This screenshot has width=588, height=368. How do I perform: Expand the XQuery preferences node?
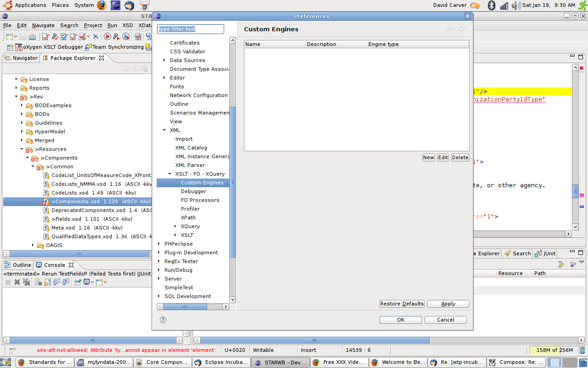pos(175,226)
